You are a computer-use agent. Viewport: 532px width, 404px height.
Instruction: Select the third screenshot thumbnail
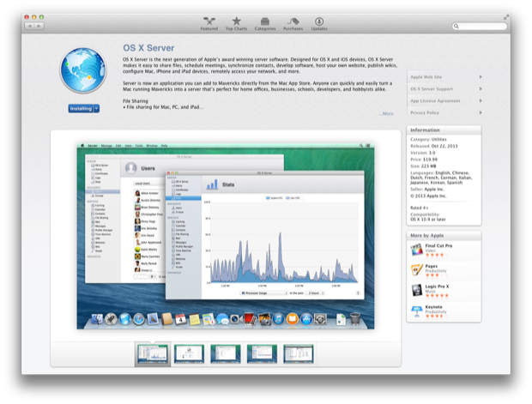coord(226,354)
